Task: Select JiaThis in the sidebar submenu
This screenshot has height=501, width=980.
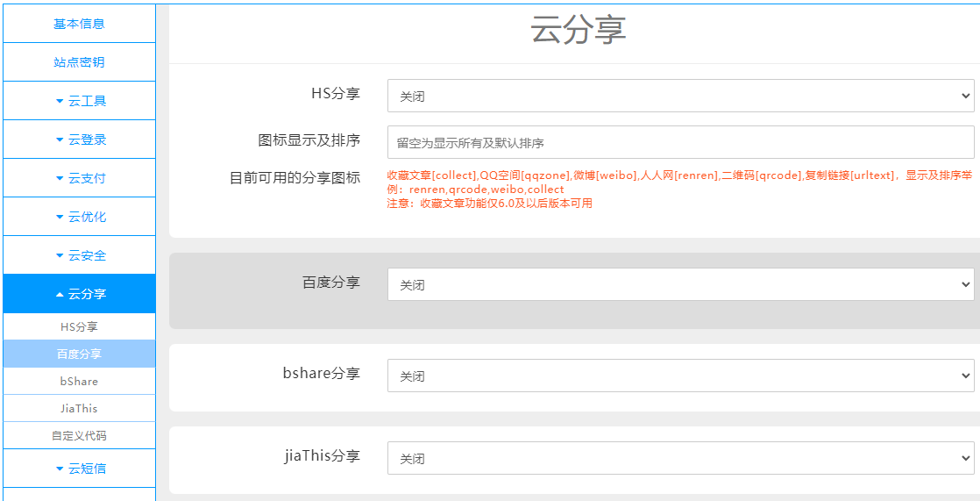Action: point(79,408)
